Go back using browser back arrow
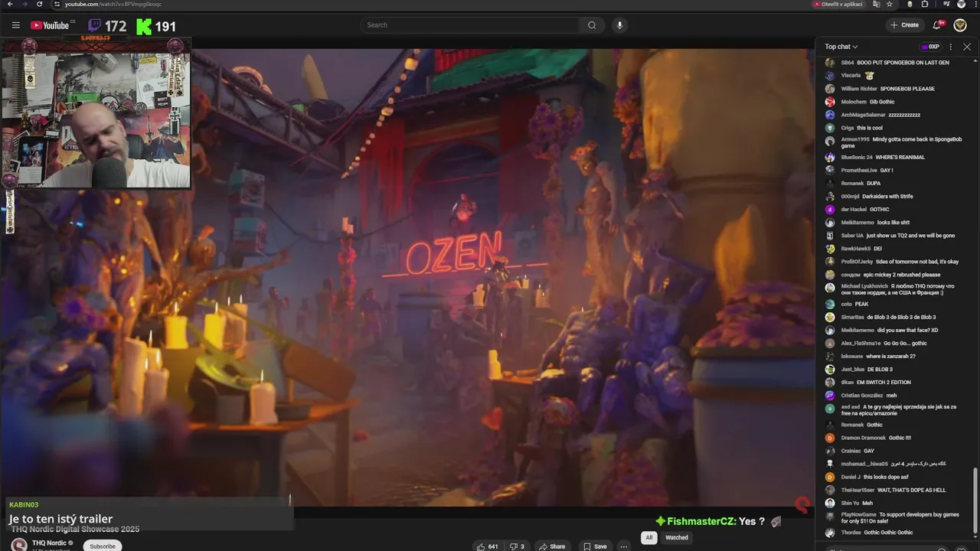 (x=9, y=4)
